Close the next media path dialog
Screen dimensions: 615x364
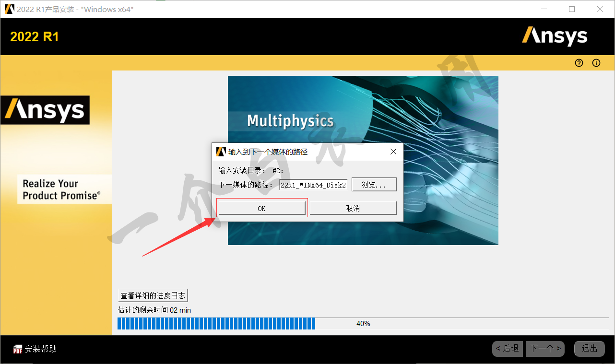click(393, 152)
